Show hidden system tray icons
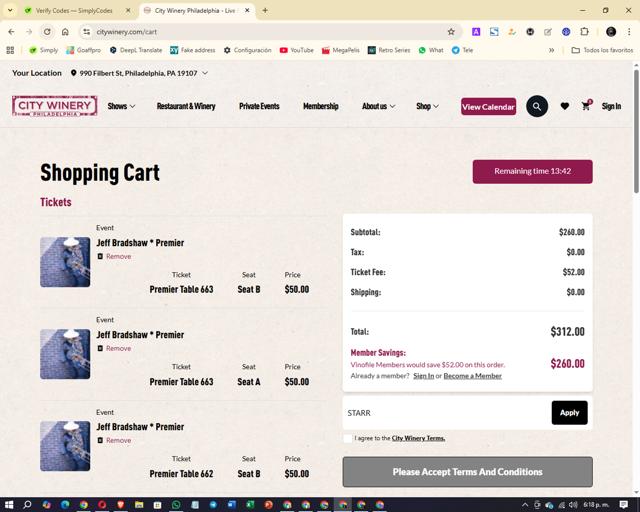Viewport: 640px width, 512px height. click(525, 505)
